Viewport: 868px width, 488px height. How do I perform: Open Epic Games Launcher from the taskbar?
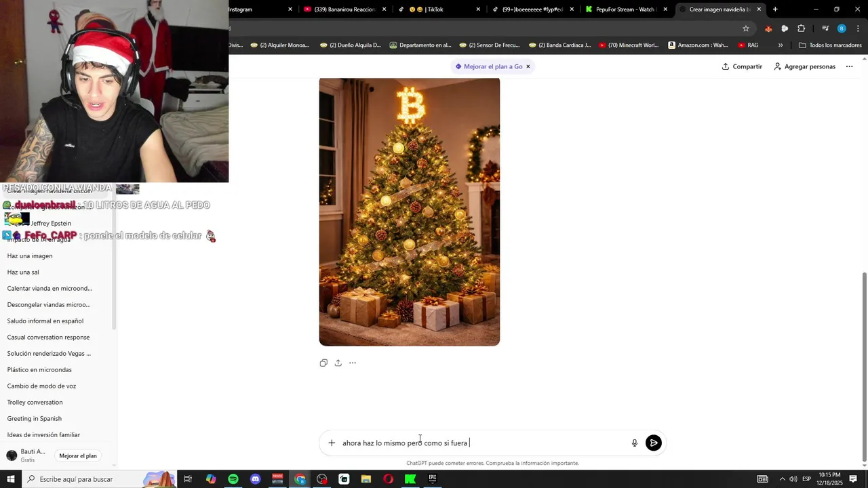(433, 479)
